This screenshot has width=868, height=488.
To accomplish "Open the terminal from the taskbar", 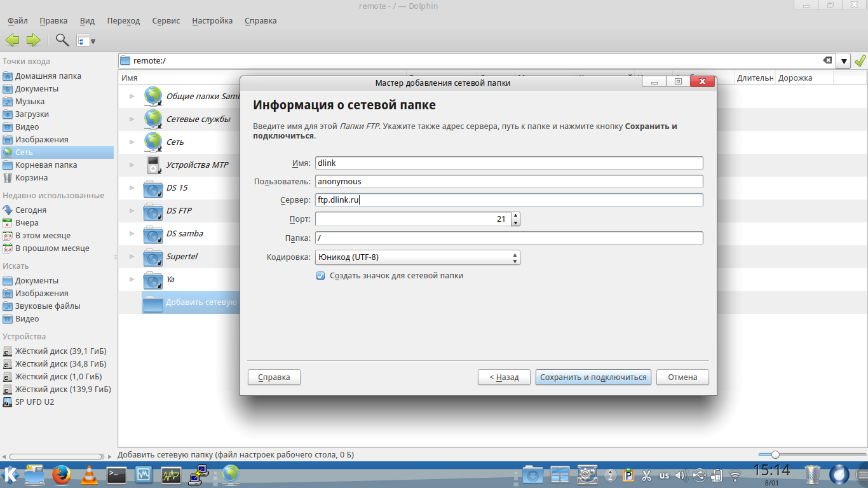I will click(117, 475).
